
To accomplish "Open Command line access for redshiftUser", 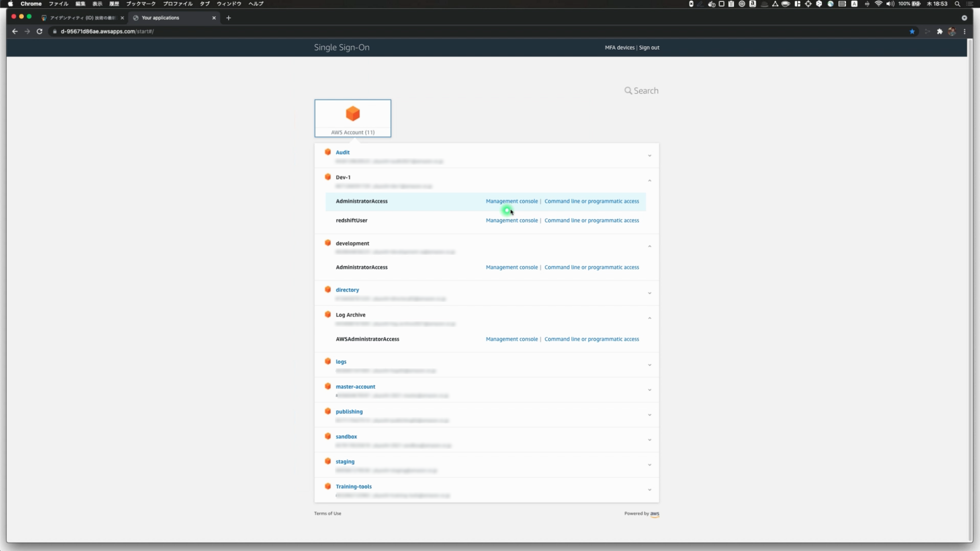I will [592, 220].
